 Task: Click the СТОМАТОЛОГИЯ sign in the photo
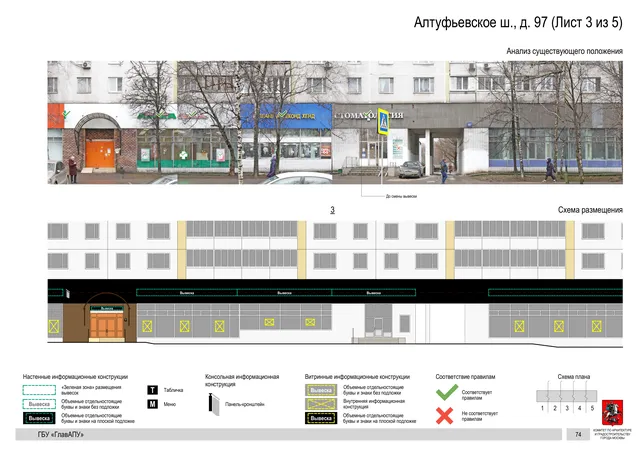(x=369, y=115)
